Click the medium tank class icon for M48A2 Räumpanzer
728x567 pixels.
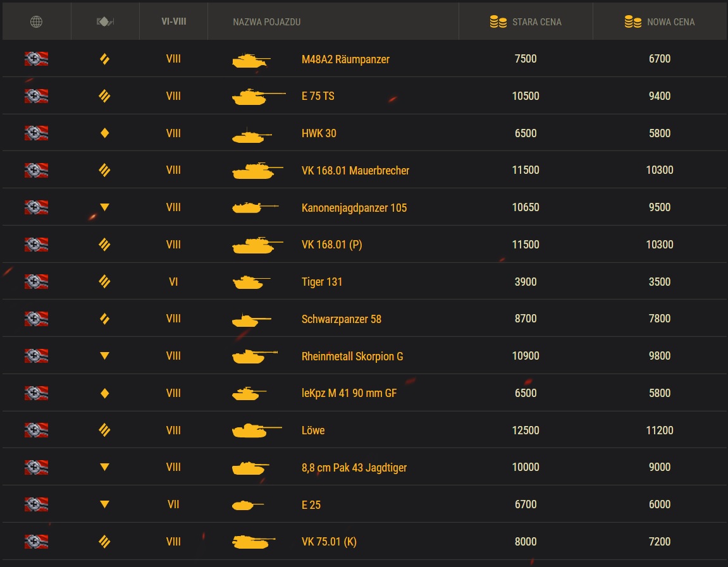(105, 59)
